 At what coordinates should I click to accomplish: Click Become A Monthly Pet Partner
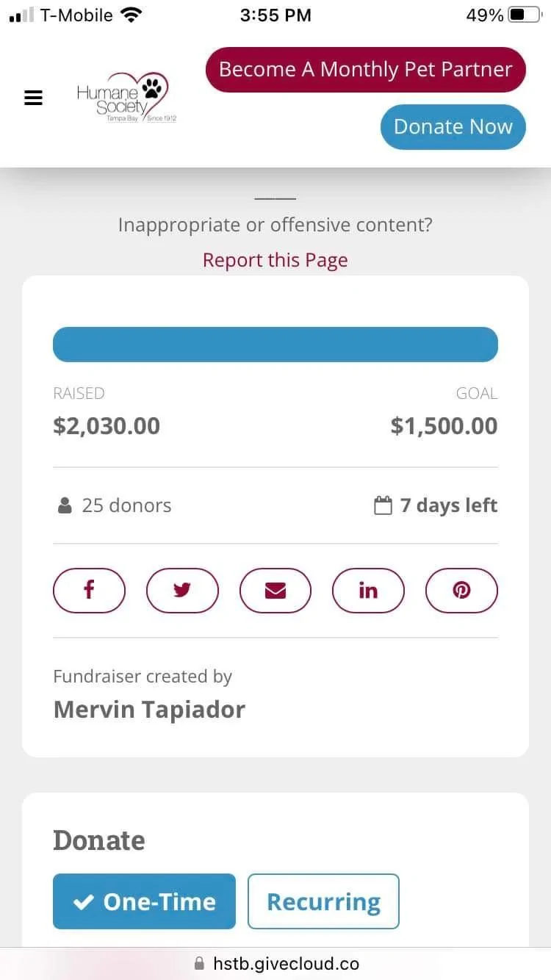click(366, 70)
